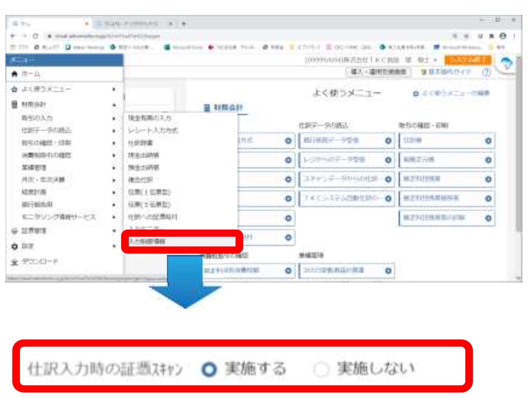Viewport: 532px width, 398px height.
Task: Open the user dropdown arrow beside company name
Action: click(435, 60)
